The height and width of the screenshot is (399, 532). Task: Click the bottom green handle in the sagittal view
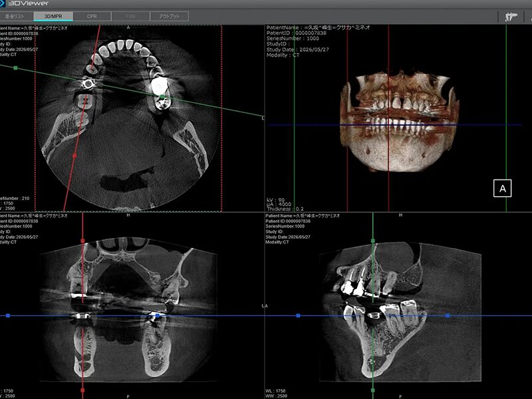click(373, 390)
